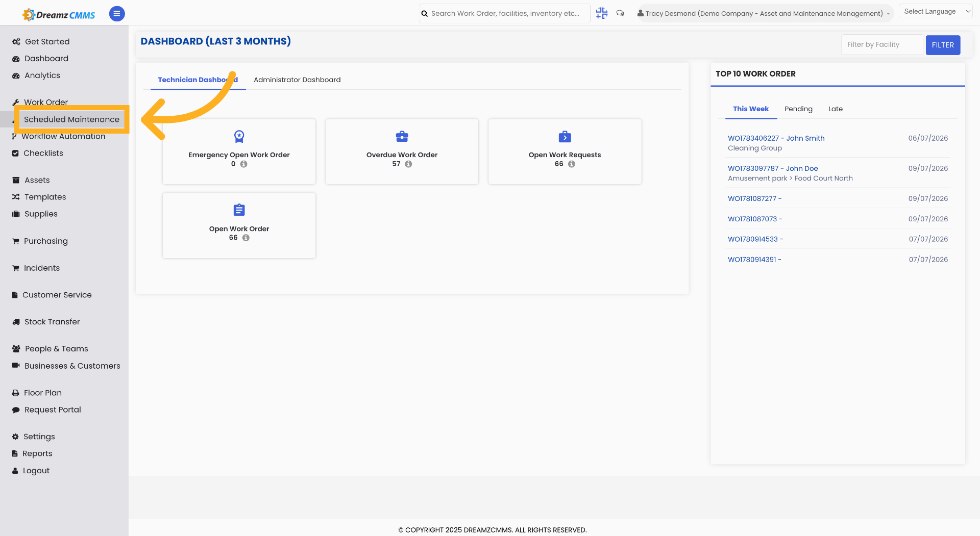Click info icon beside Open Work Requests count

[x=572, y=164]
